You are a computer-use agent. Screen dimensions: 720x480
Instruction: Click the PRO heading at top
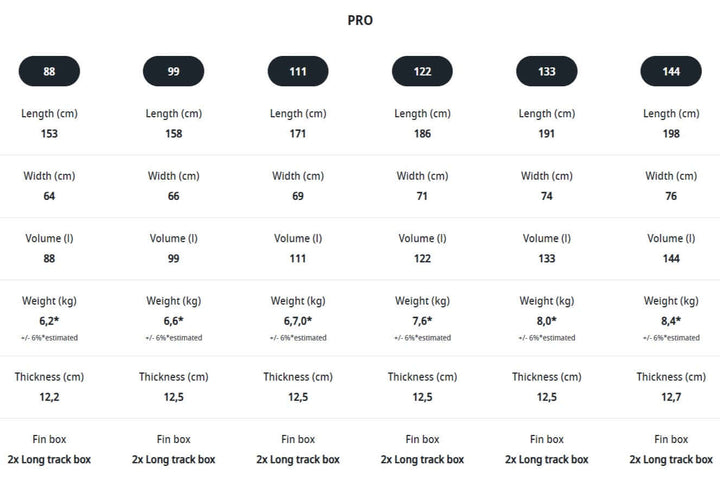(360, 20)
